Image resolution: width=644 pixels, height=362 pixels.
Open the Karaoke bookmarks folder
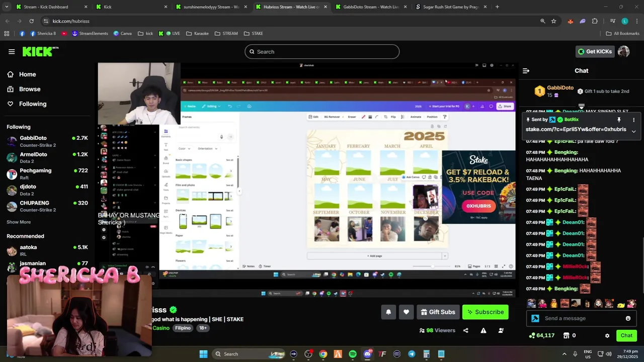[x=197, y=34]
